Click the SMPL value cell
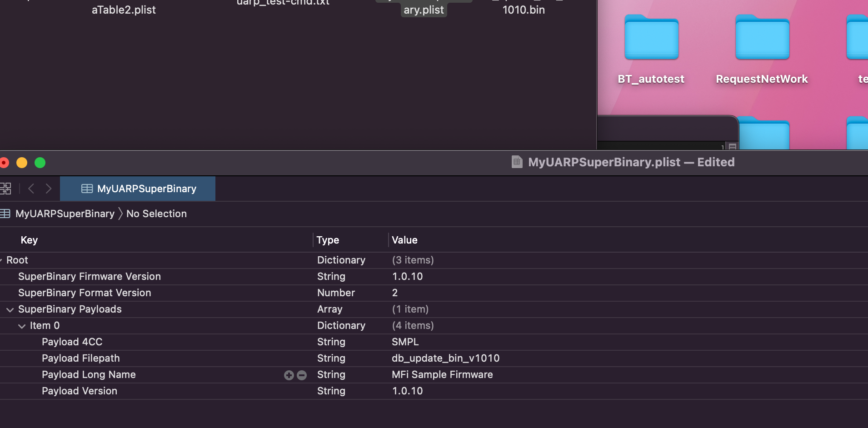Viewport: 868px width, 428px height. (405, 342)
